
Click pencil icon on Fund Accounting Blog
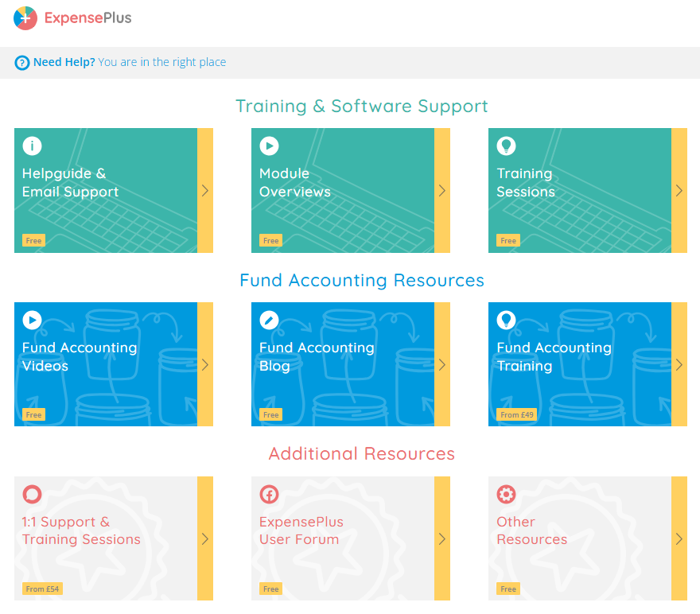click(269, 320)
